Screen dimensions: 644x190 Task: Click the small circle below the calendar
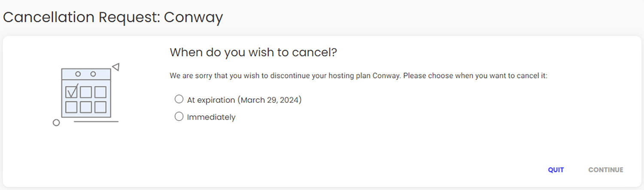(x=56, y=123)
